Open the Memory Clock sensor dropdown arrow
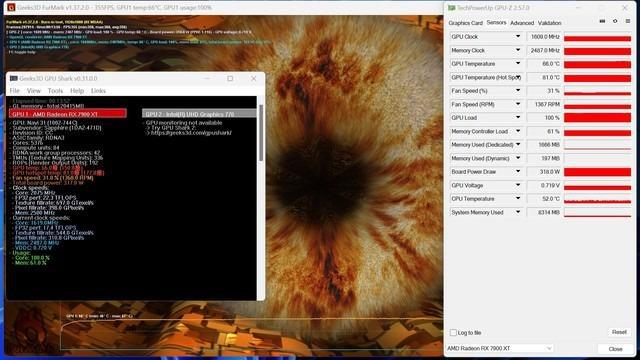Screen dimensions: 640x360 pyautogui.click(x=518, y=50)
